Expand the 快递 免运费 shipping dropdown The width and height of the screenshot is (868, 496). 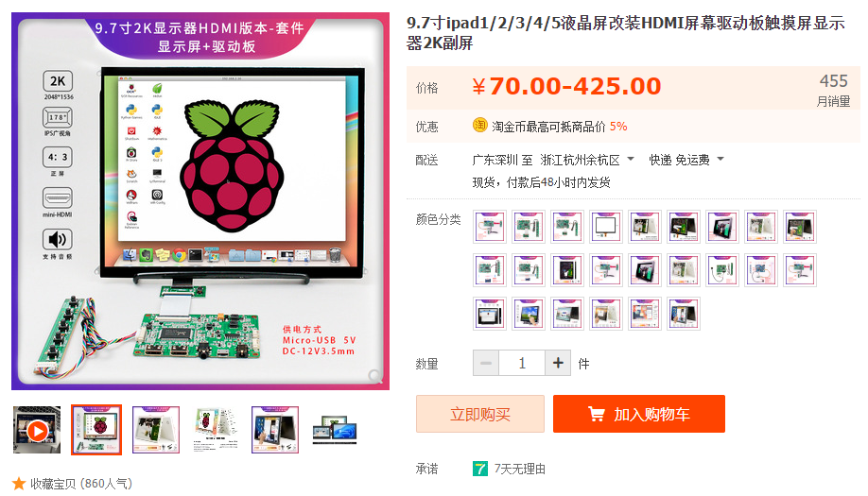coord(720,160)
